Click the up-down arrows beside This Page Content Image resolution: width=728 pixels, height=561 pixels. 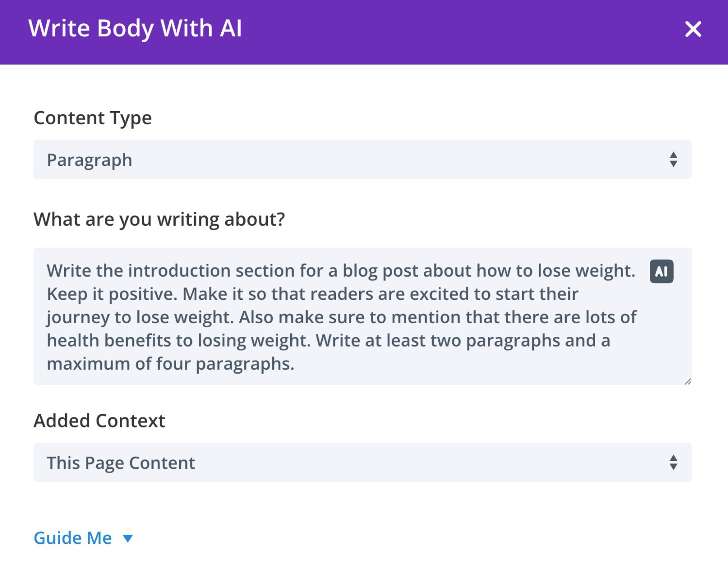coord(673,462)
